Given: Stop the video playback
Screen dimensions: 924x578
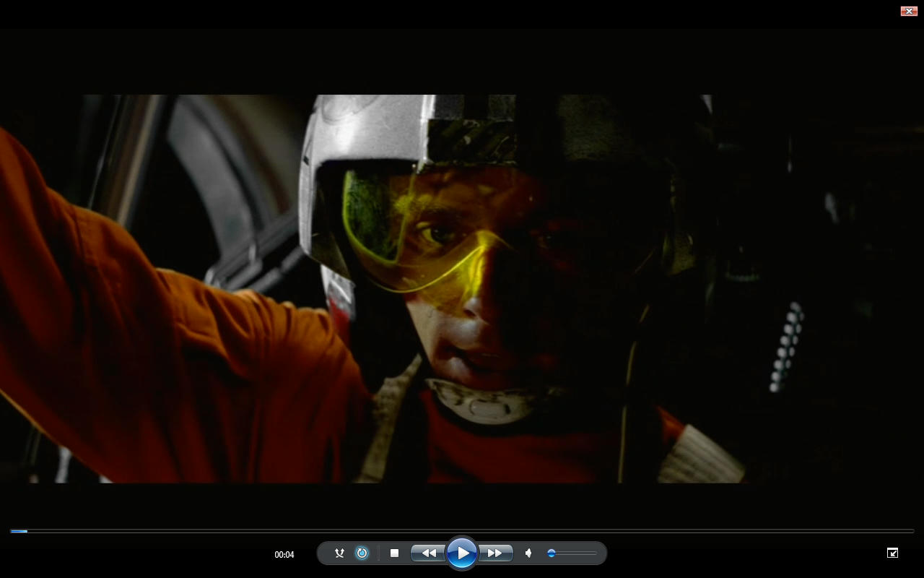Looking at the screenshot, I should click(394, 553).
